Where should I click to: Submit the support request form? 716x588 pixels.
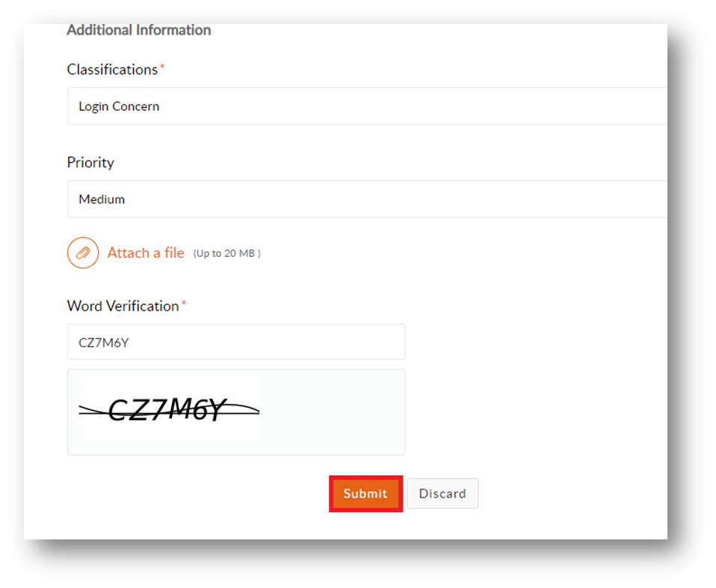coord(365,494)
